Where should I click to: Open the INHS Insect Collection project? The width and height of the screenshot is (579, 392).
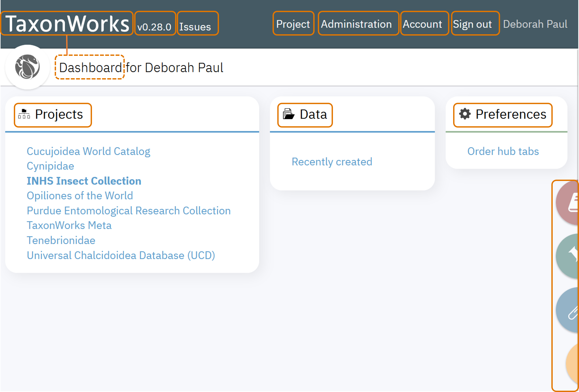click(84, 181)
